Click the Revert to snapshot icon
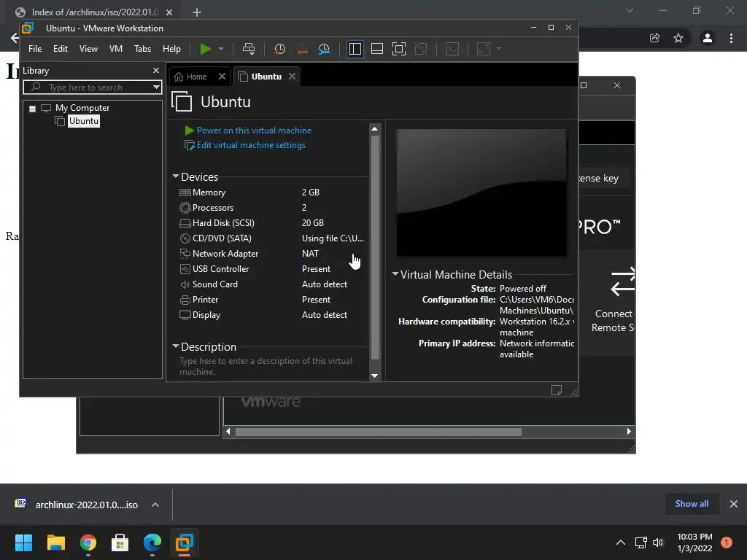This screenshot has height=560, width=747. click(x=302, y=49)
